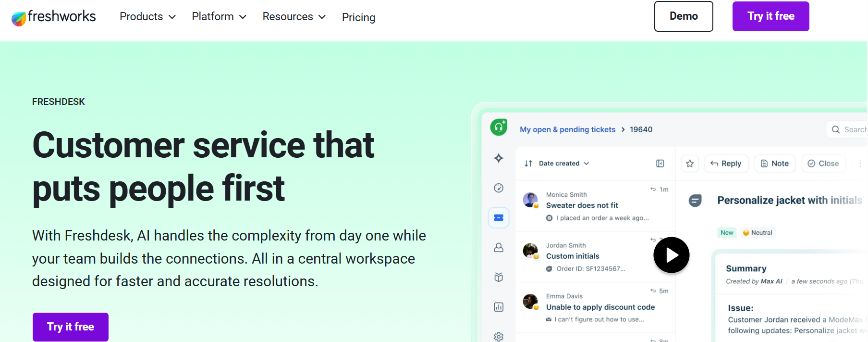Click the Neutral sentiment tag

click(x=758, y=233)
